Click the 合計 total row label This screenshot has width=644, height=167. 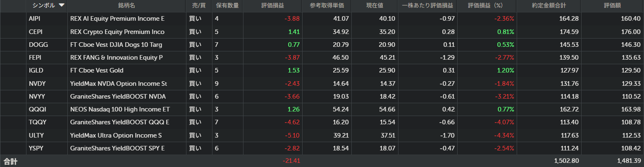[x=11, y=161]
